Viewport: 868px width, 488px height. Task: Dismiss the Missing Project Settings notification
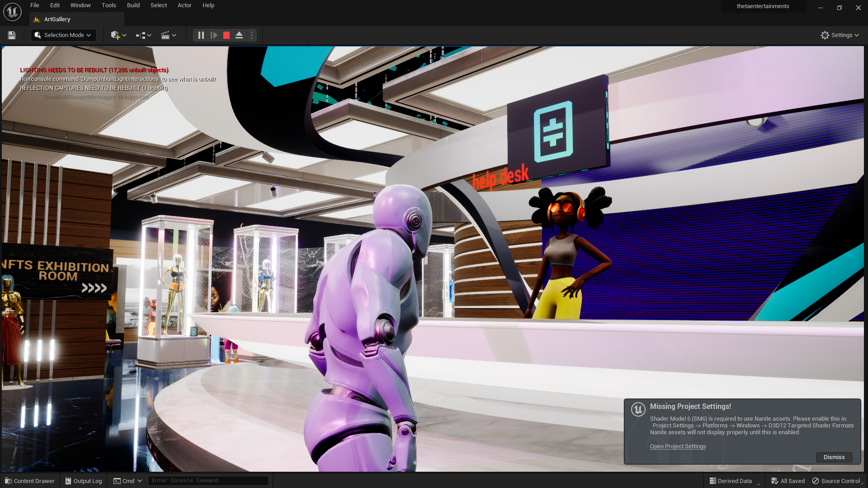click(x=834, y=457)
